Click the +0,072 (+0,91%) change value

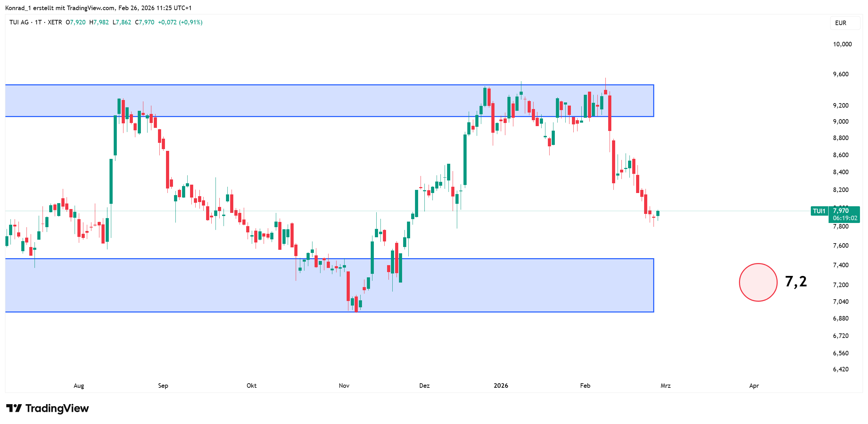tap(180, 22)
